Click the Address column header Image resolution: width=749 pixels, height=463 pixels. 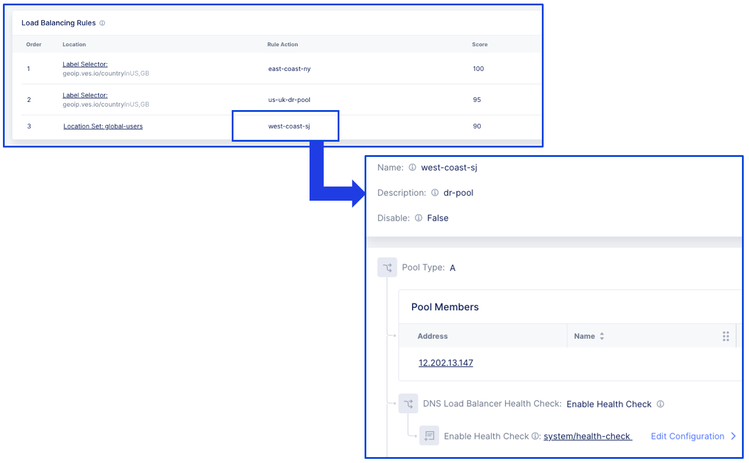(432, 336)
